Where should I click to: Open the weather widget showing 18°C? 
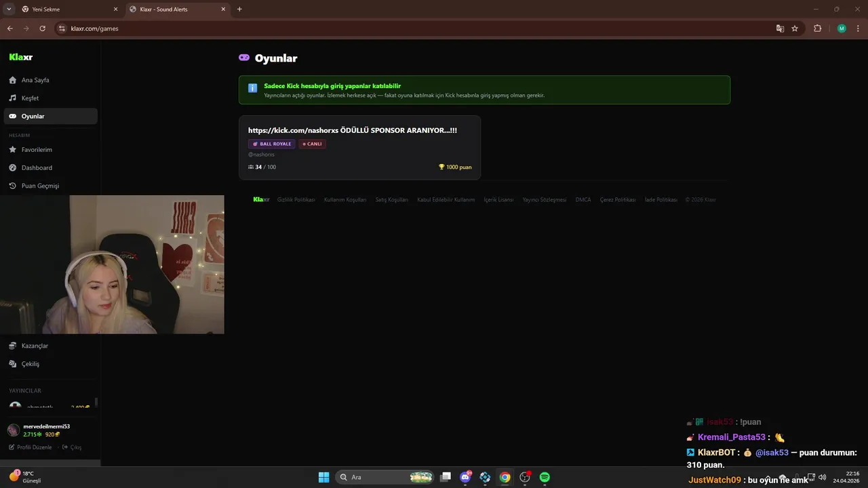tap(24, 476)
